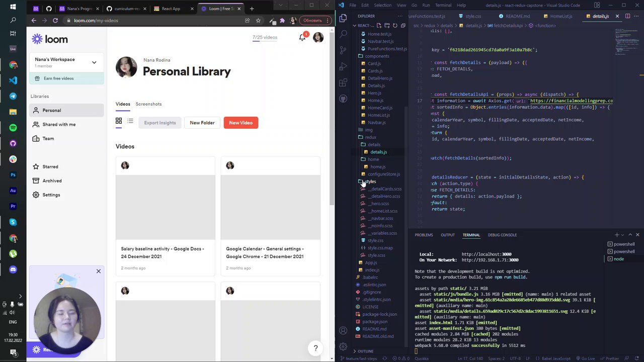Open the VS Code Extensions view
The width and height of the screenshot is (644, 362).
[x=343, y=82]
